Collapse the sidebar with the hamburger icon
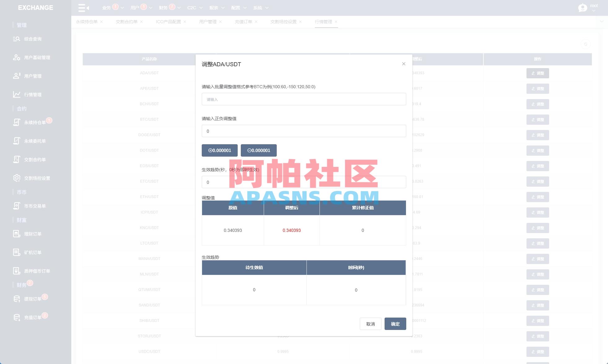The image size is (608, 364). [x=82, y=8]
